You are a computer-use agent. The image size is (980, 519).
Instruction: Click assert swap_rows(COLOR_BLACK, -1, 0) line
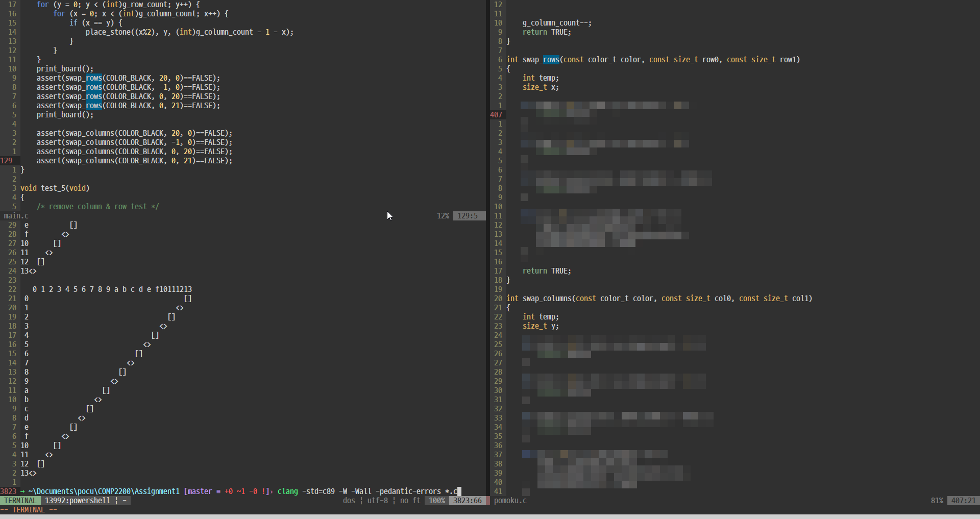129,87
